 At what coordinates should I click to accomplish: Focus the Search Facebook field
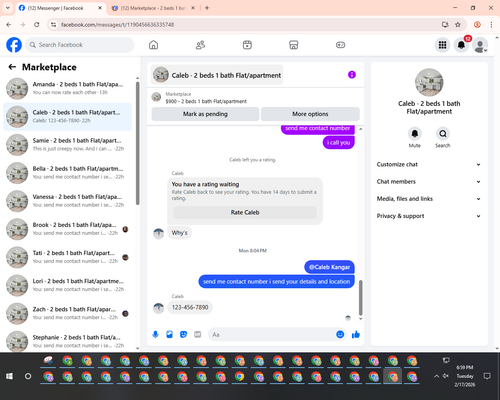tap(80, 45)
